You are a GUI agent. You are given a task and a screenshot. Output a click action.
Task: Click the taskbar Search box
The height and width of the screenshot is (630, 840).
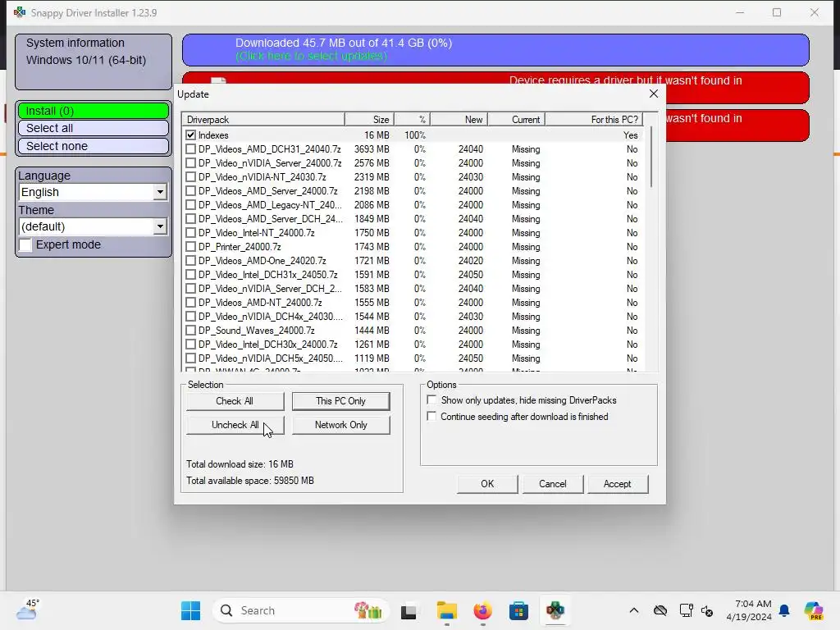point(301,610)
